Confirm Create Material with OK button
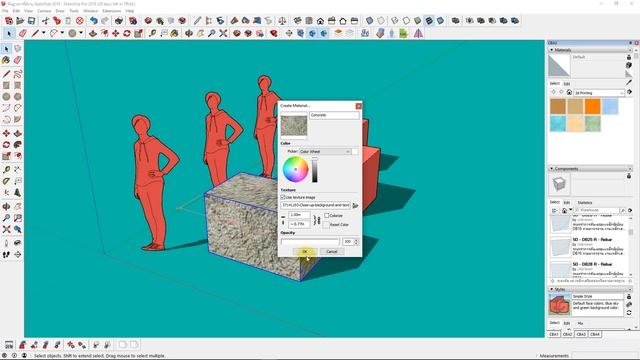This screenshot has height=360, width=640. (x=304, y=251)
